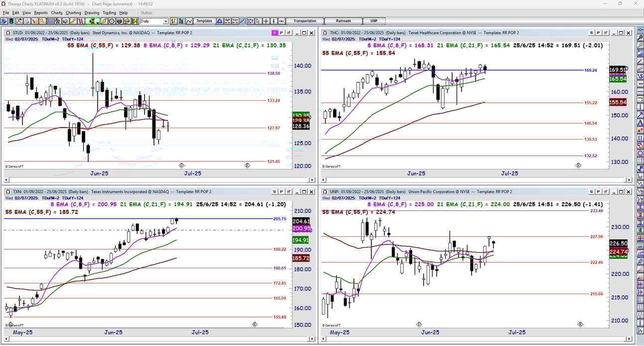Screen dimensions: 644x346
Task: Select the candlestick chart type icon
Action: point(181,21)
